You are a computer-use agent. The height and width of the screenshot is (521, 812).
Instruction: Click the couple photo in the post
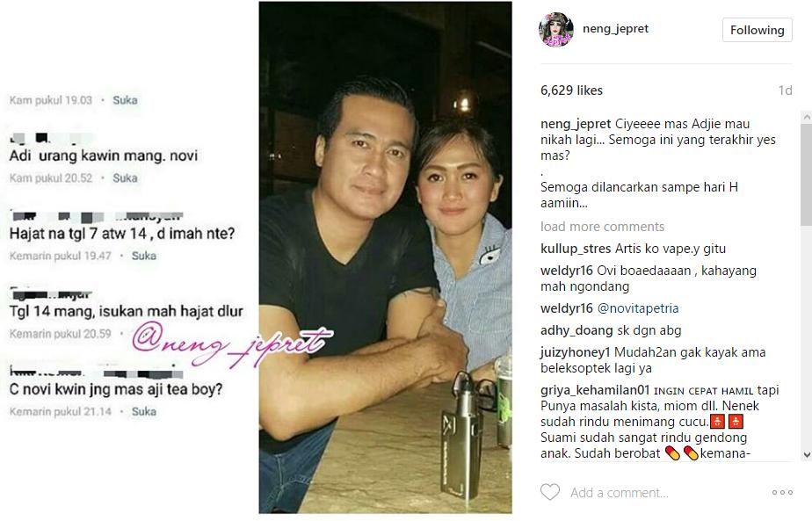[385, 257]
